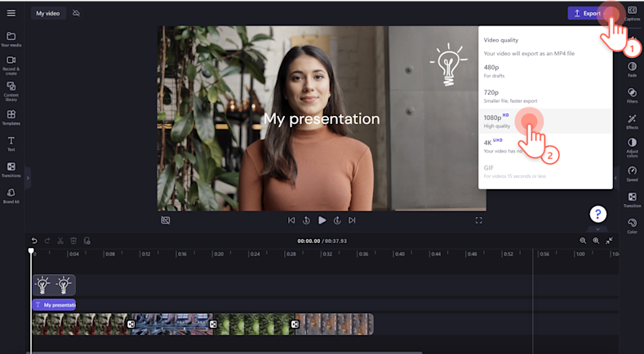
Task: Choose 4K UHD video quality
Action: pyautogui.click(x=545, y=146)
